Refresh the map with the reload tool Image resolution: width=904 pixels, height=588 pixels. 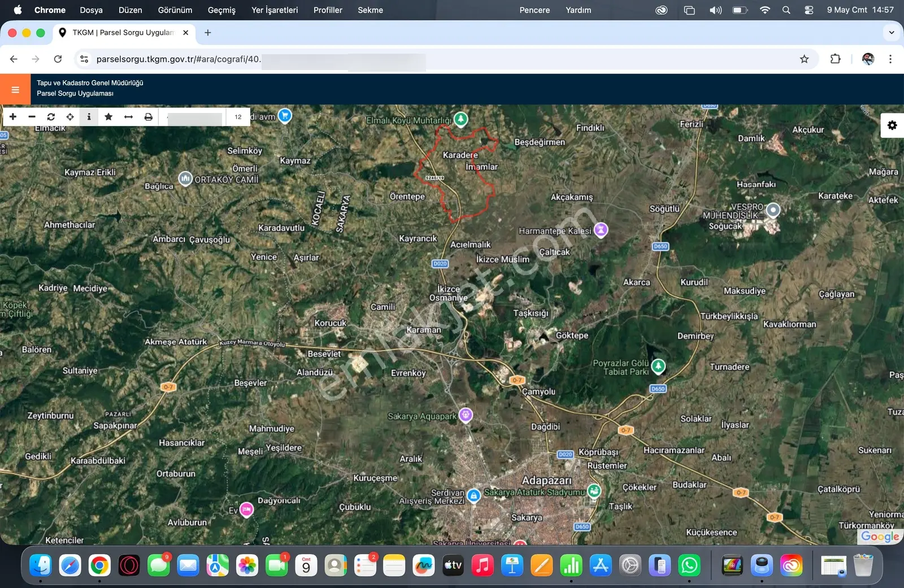[51, 117]
